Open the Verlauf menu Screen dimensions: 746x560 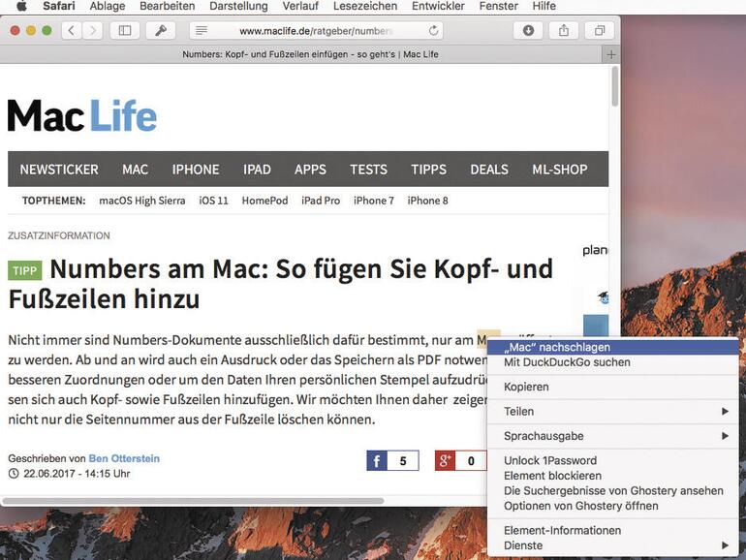pyautogui.click(x=300, y=6)
